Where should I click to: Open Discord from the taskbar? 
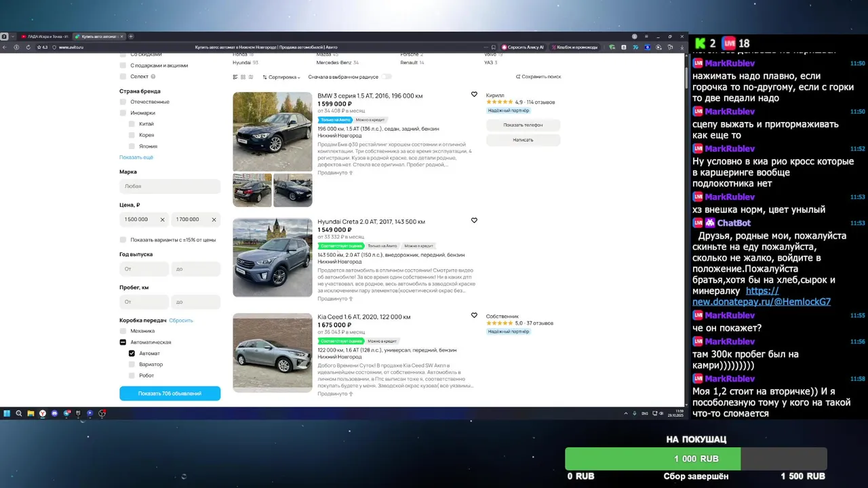54,413
